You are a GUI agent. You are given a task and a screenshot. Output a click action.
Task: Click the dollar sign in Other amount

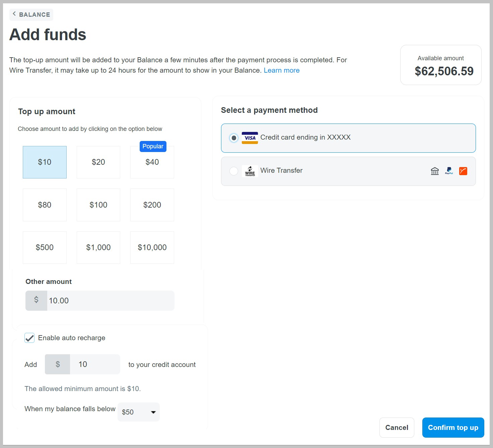[36, 300]
